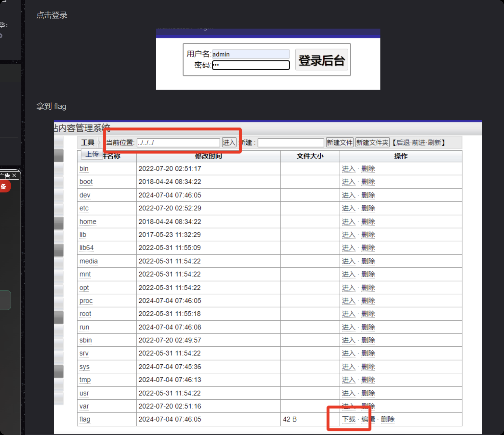The width and height of the screenshot is (504, 435).
Task: Click the 新建文件 button
Action: [339, 143]
